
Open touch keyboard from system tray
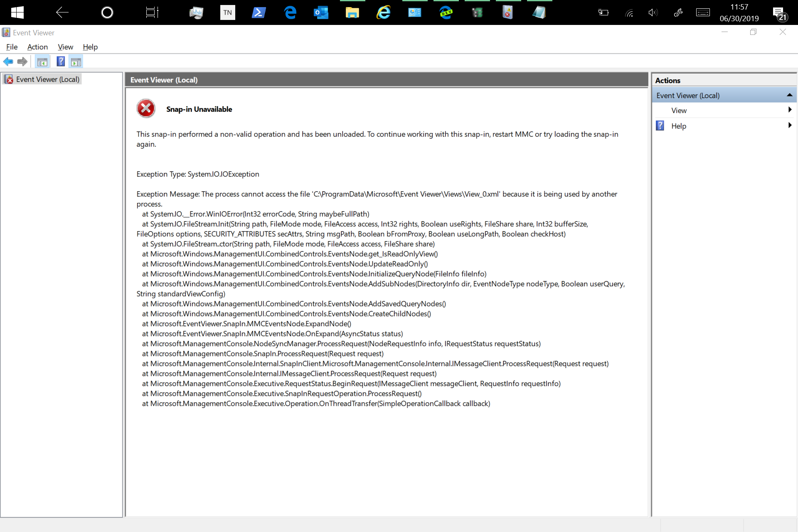click(x=703, y=12)
